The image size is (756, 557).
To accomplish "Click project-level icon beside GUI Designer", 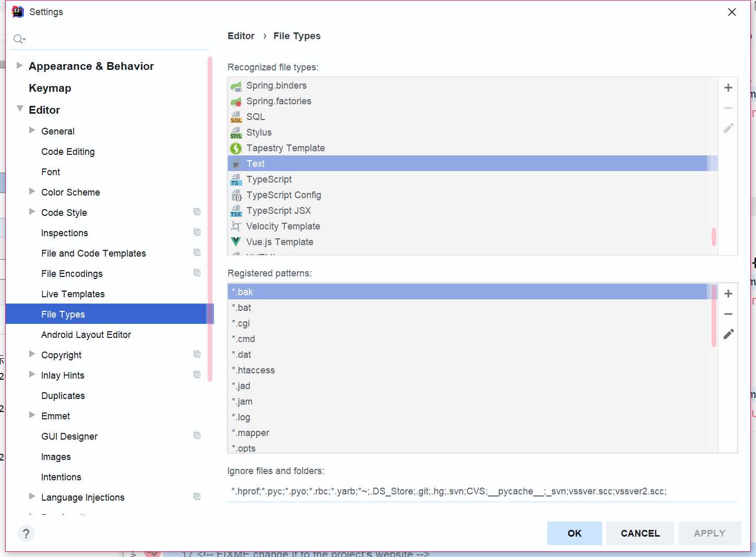I will pos(197,435).
